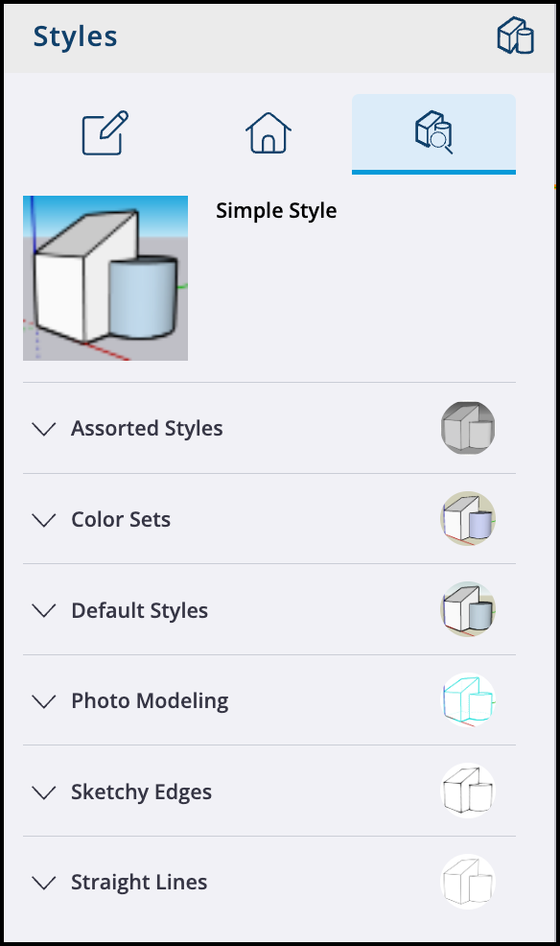This screenshot has width=560, height=946.
Task: Click the Simple Style thumbnail image
Action: (105, 278)
